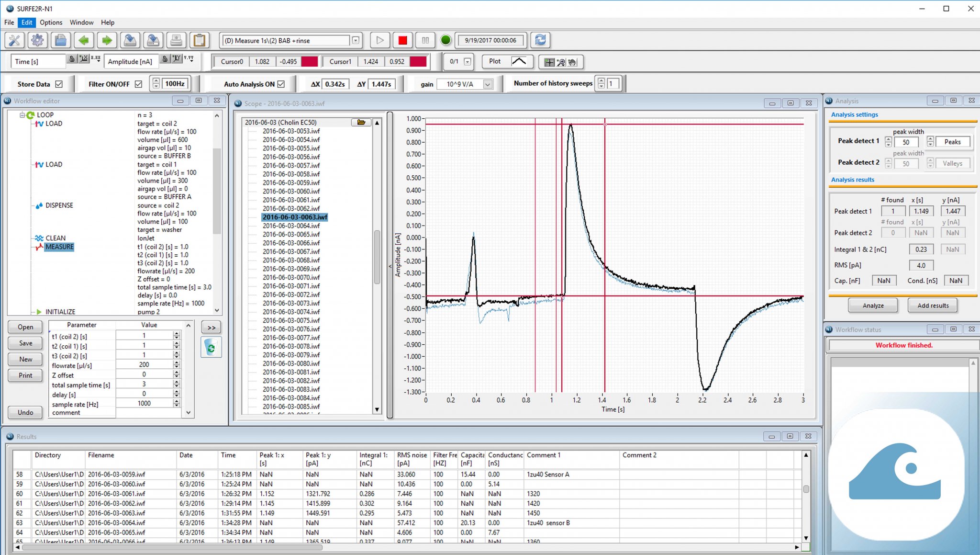
Task: Click the blue refresh icon in toolbar
Action: click(x=541, y=40)
